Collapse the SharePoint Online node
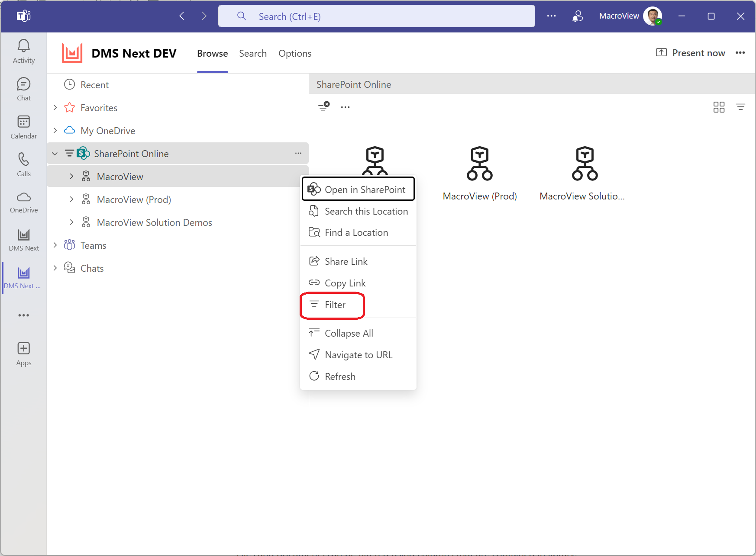This screenshot has height=556, width=756. [55, 153]
